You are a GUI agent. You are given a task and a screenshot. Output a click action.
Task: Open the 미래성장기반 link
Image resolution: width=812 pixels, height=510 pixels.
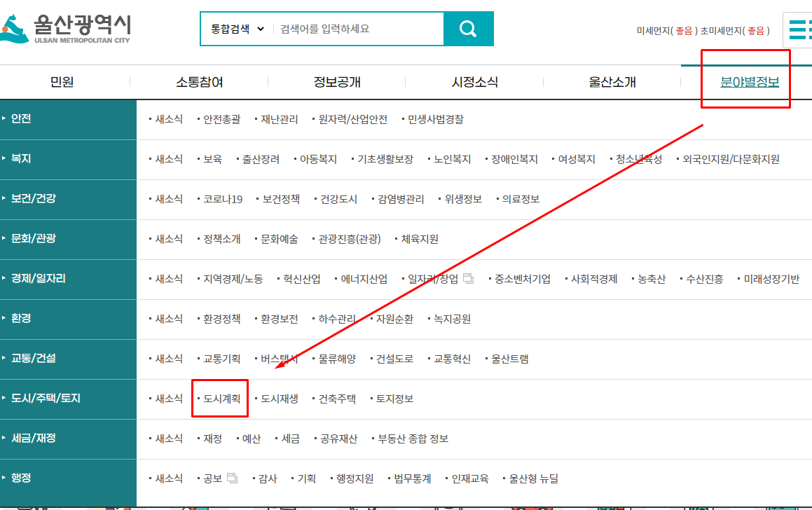coord(771,279)
